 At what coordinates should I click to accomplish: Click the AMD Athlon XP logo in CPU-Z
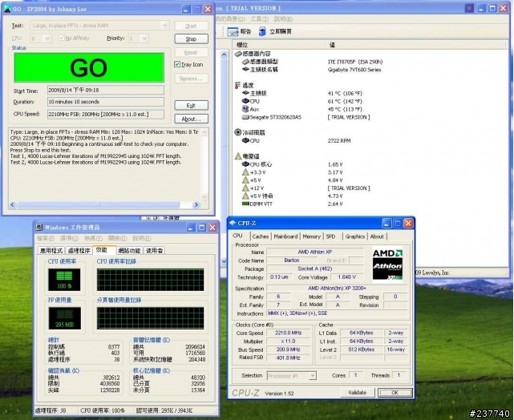click(387, 265)
